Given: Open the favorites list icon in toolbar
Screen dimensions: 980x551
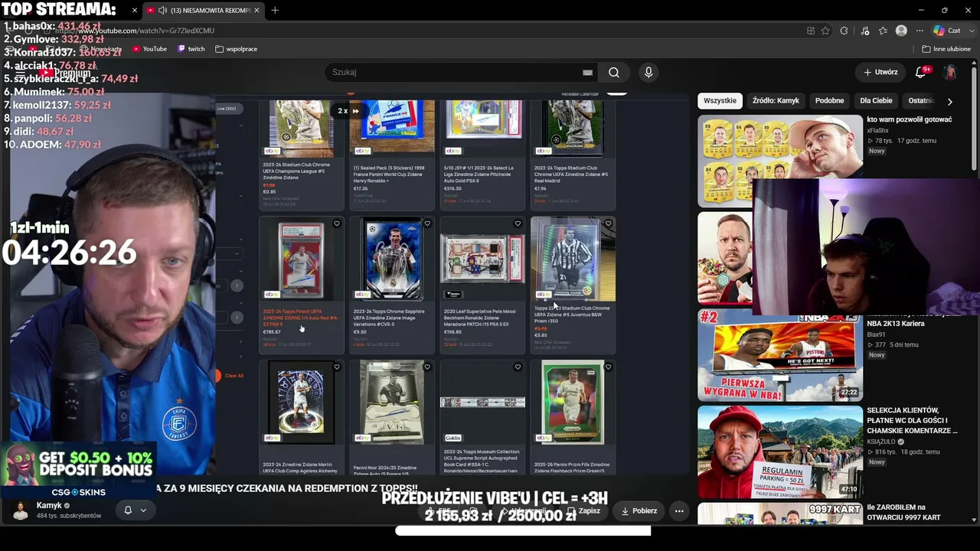Looking at the screenshot, I should tap(883, 31).
